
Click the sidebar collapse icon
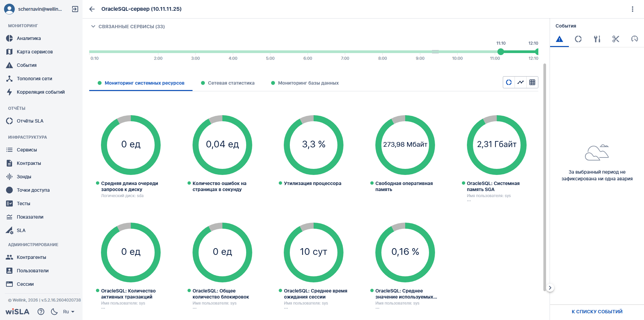pyautogui.click(x=75, y=9)
